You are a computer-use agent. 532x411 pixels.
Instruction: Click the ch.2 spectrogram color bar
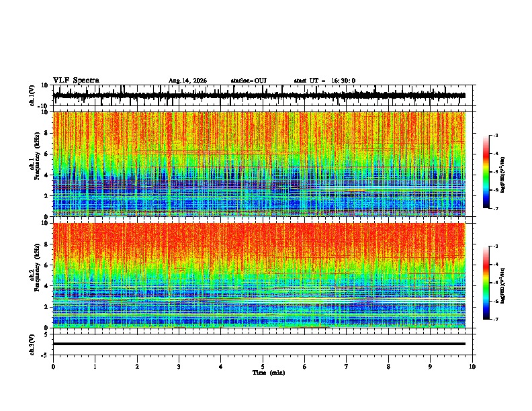click(486, 283)
